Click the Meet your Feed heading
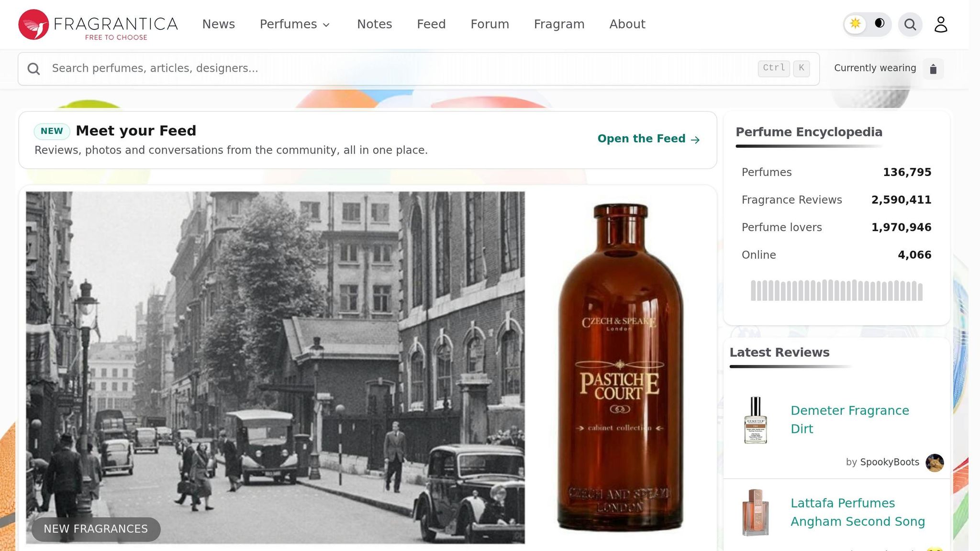The width and height of the screenshot is (980, 551). click(x=136, y=131)
